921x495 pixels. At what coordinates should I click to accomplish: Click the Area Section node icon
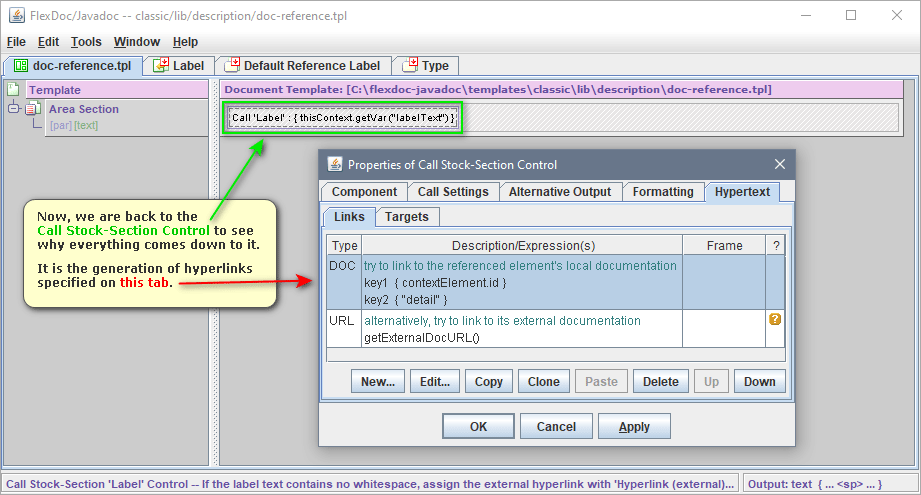tap(32, 109)
